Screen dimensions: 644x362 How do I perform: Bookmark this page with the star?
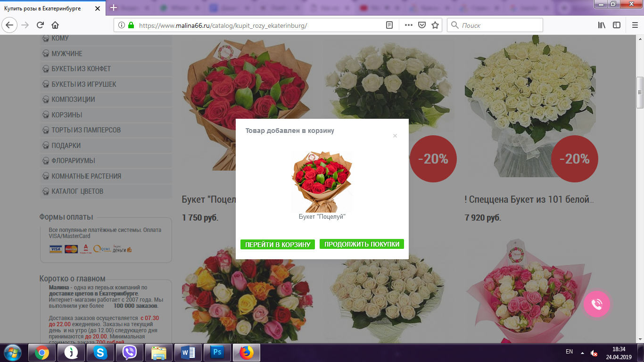pyautogui.click(x=435, y=25)
